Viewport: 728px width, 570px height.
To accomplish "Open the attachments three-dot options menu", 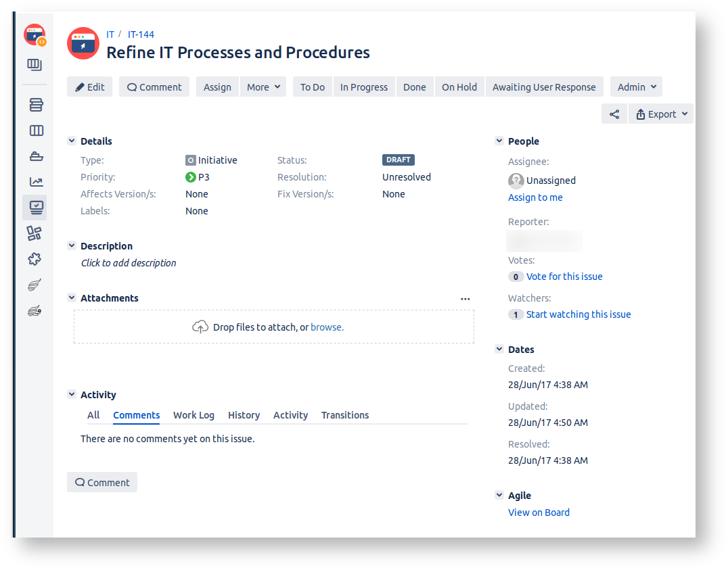I will 465,298.
